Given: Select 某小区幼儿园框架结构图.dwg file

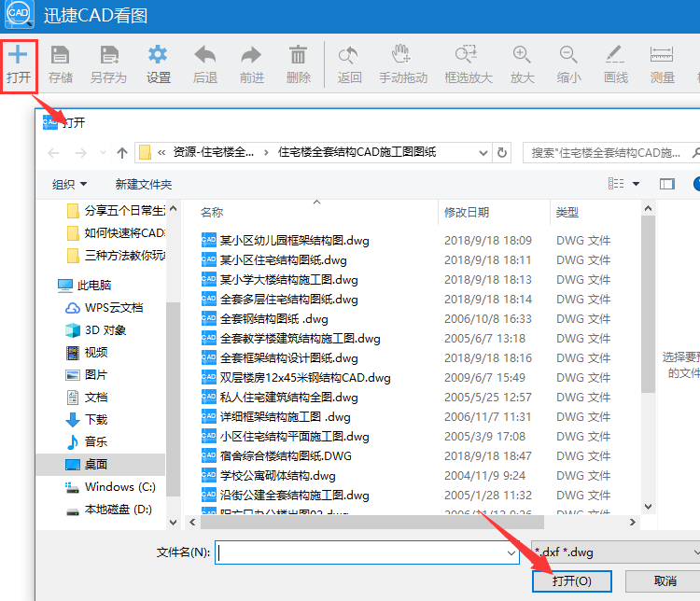Looking at the screenshot, I should click(x=286, y=240).
